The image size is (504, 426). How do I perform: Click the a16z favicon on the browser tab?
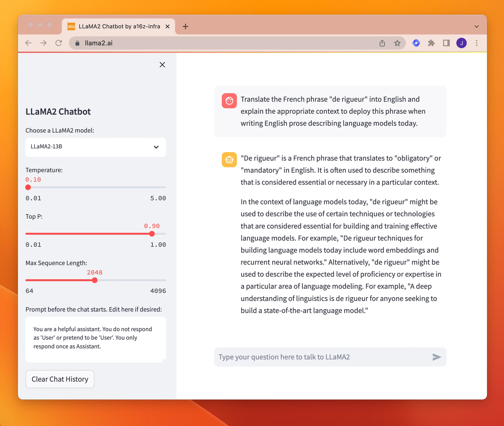click(71, 26)
